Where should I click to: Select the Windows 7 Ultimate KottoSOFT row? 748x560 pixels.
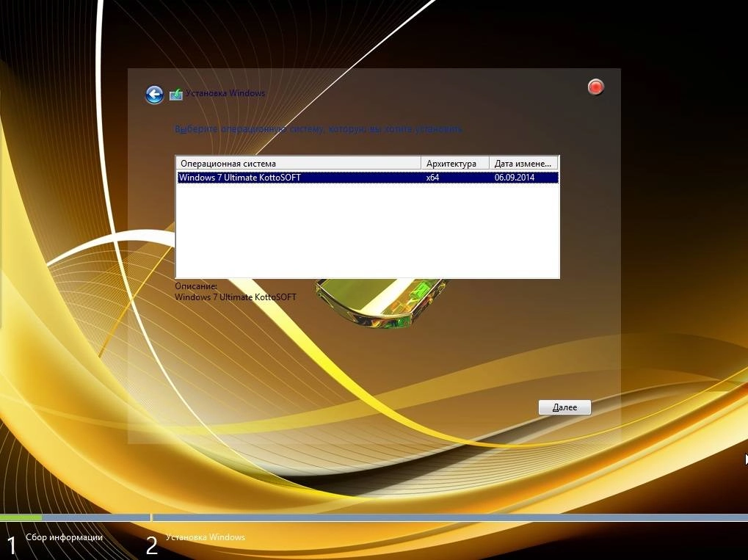[367, 178]
